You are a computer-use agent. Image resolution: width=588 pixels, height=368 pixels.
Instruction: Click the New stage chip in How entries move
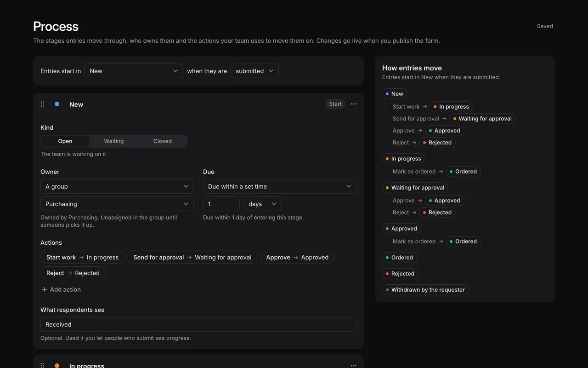point(395,94)
